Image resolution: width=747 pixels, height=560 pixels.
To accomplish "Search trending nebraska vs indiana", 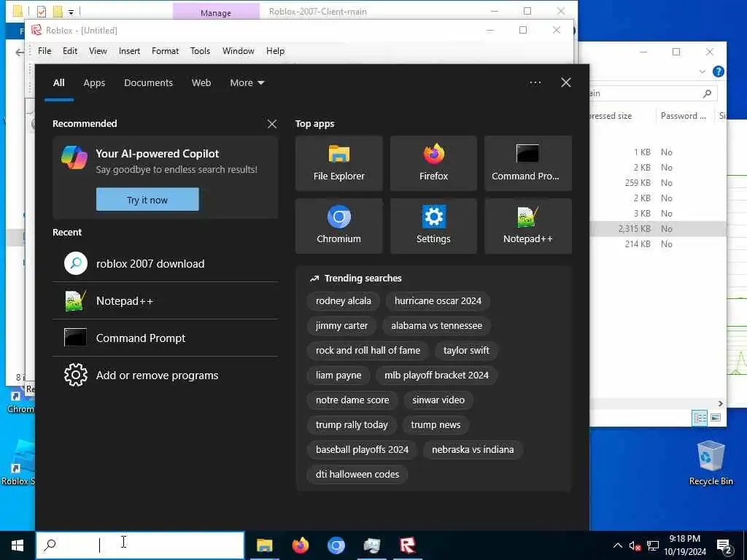I will (473, 449).
